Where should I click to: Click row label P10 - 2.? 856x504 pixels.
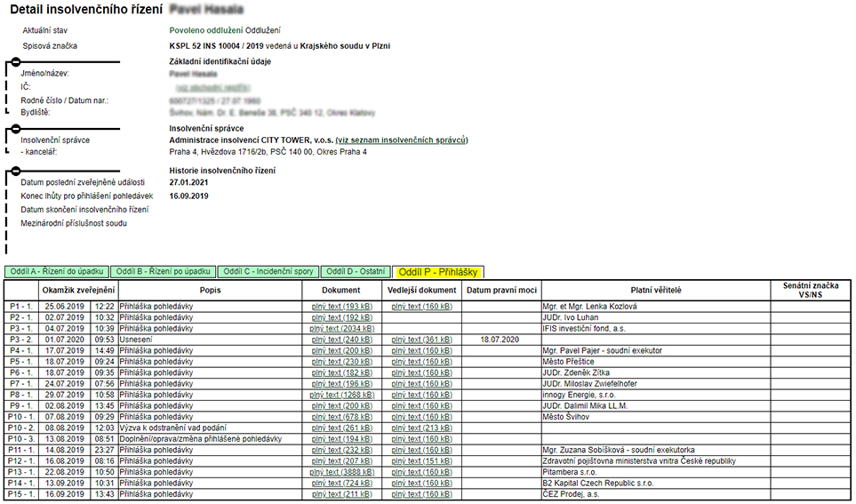pos(21,428)
